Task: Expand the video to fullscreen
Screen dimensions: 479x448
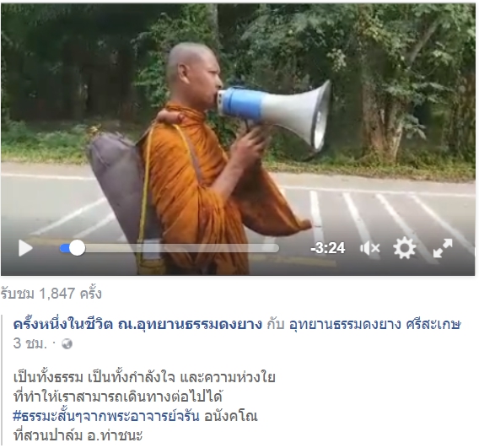Action: [x=443, y=248]
